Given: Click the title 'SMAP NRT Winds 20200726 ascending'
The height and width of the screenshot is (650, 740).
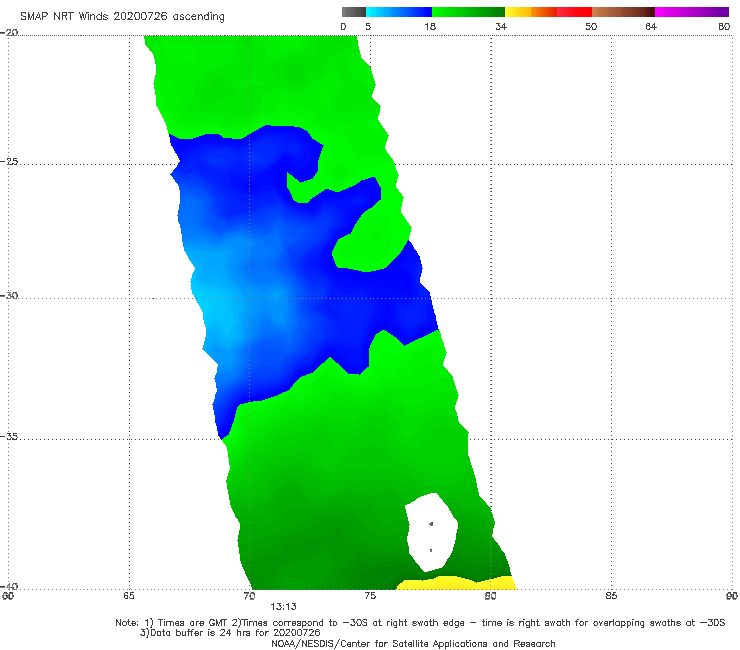Looking at the screenshot, I should 122,16.
